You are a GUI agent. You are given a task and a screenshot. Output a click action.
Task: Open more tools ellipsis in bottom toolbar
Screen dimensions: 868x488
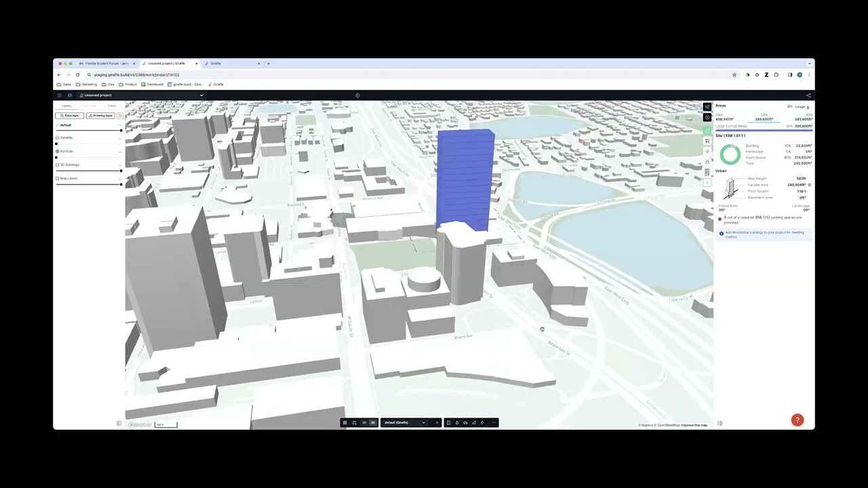[494, 423]
